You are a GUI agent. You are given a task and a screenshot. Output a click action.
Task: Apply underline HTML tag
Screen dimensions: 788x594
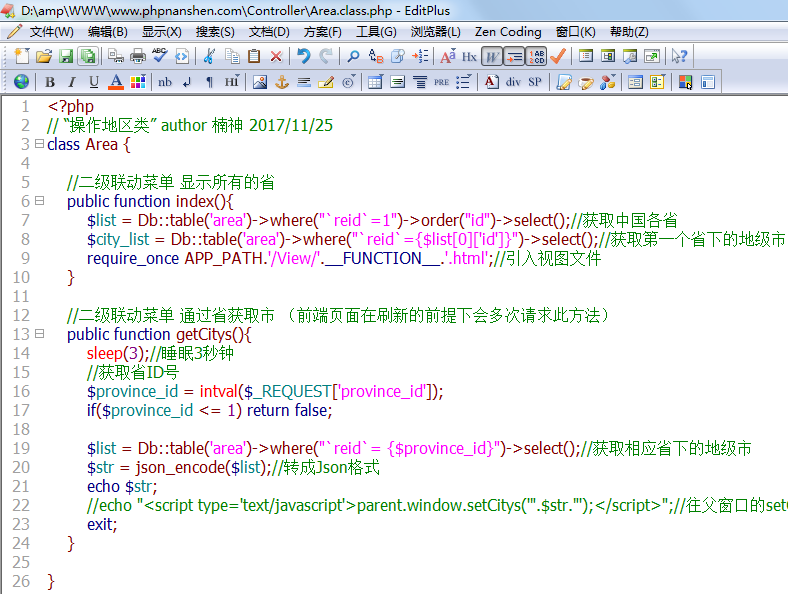[x=94, y=81]
